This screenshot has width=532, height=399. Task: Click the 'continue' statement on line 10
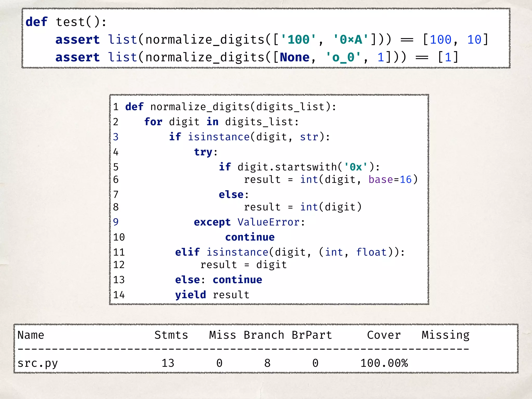point(250,237)
